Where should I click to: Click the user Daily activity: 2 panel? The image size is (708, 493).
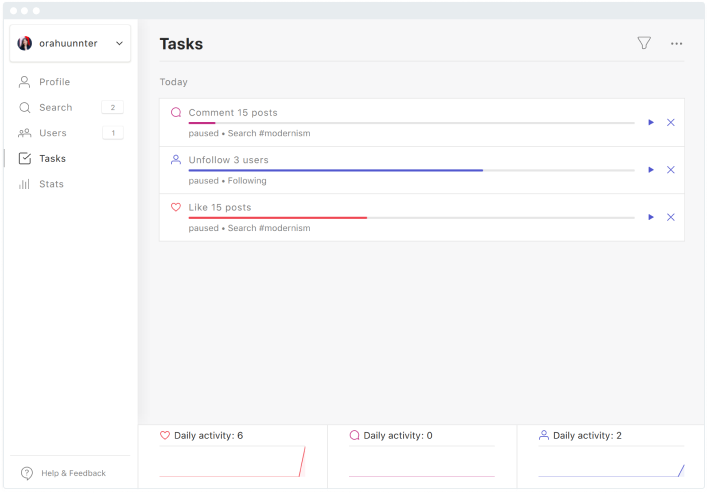[x=611, y=456]
